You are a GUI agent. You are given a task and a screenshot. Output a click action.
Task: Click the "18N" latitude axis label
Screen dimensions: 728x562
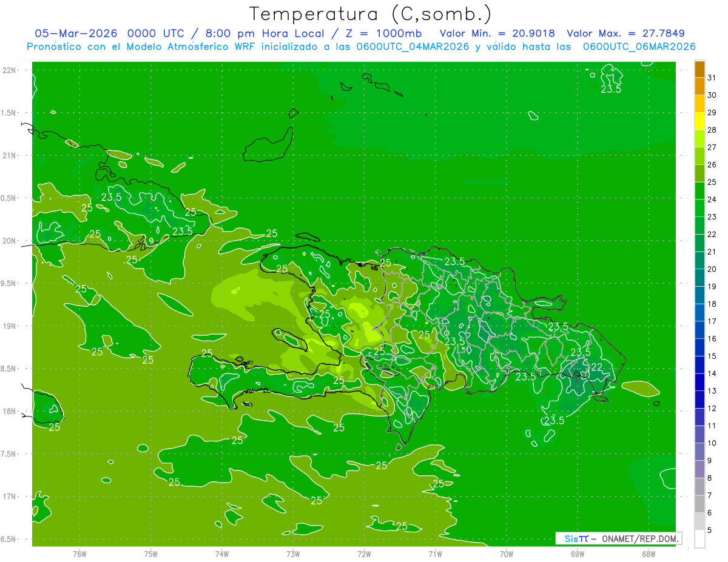click(x=9, y=412)
